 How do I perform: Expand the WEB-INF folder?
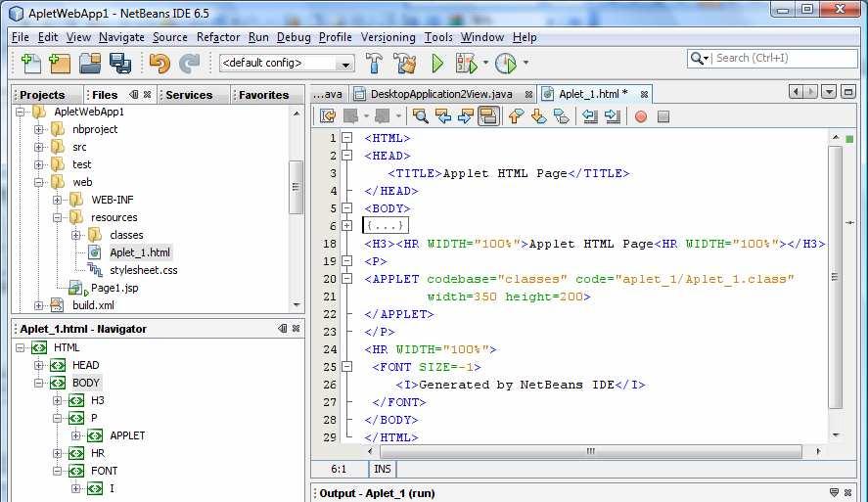(x=57, y=200)
